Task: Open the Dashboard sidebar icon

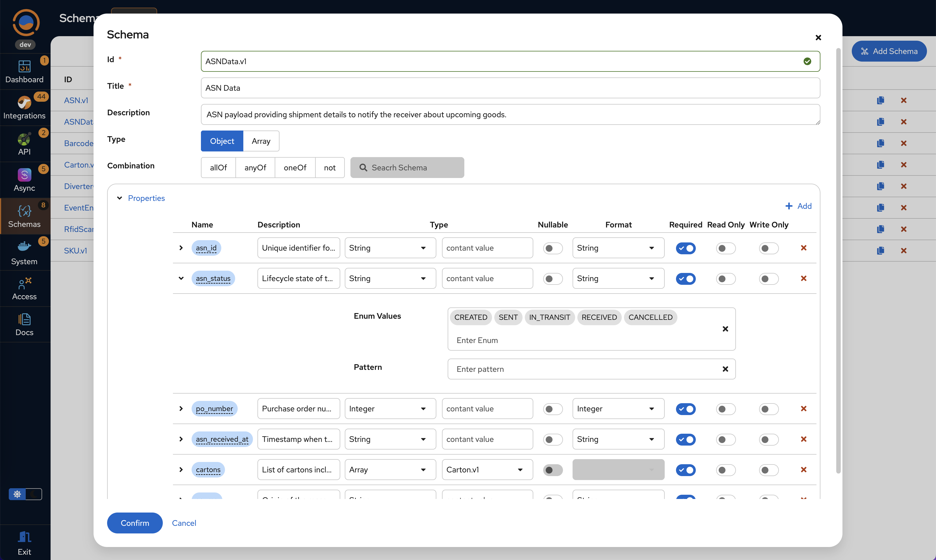Action: (24, 67)
